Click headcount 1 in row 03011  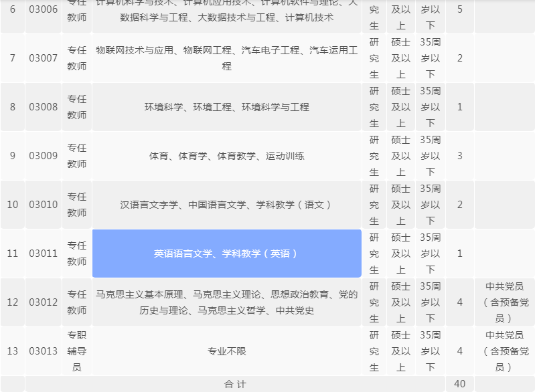pyautogui.click(x=459, y=254)
